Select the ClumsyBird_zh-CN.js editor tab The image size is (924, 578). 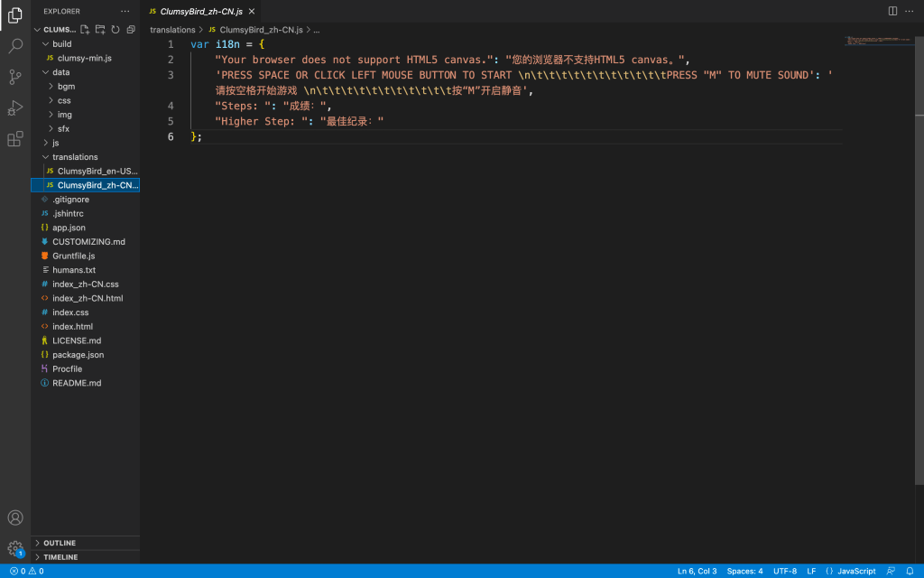coord(200,11)
